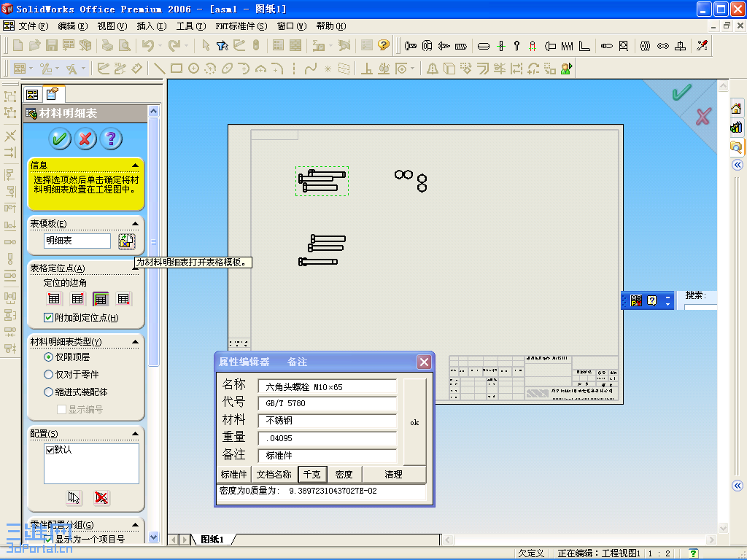Collapse the 表模板 section

133,223
